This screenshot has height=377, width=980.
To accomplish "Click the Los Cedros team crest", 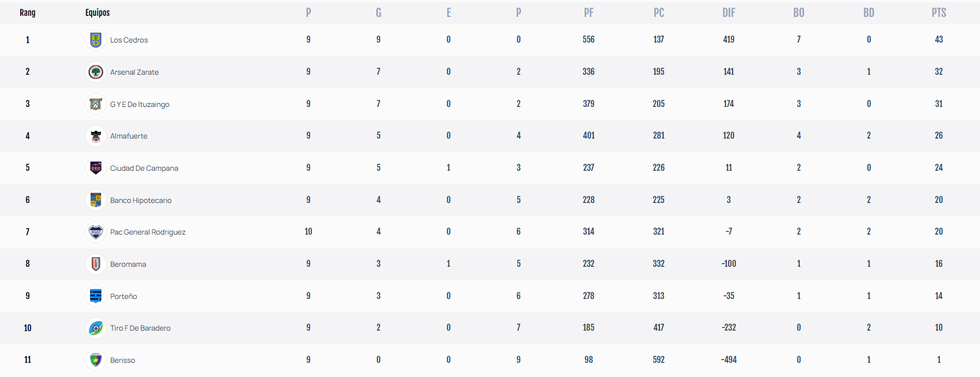I will click(96, 40).
